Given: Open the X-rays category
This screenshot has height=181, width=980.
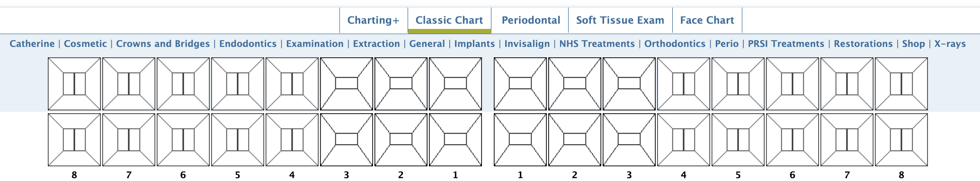Looking at the screenshot, I should coord(950,44).
